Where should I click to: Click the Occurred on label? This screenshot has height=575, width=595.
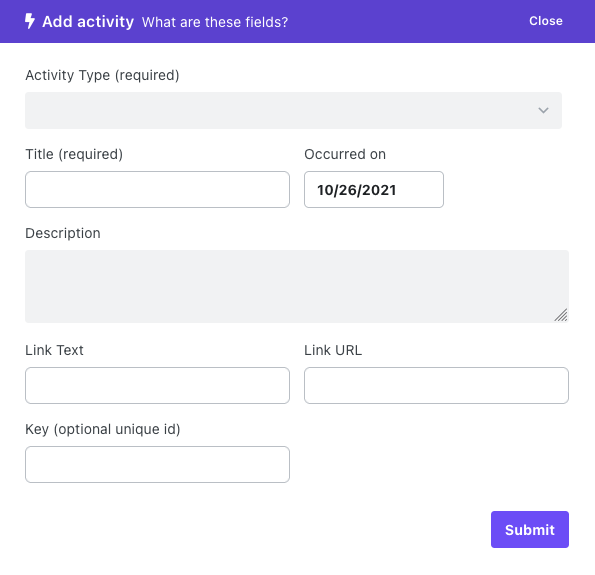point(345,154)
